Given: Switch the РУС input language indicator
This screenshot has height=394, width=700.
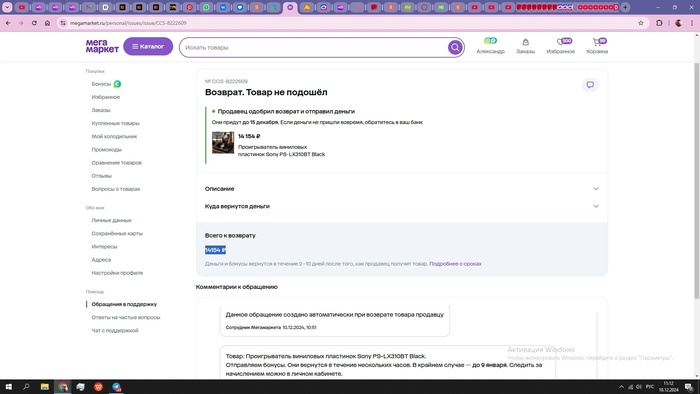Looking at the screenshot, I should click(650, 387).
